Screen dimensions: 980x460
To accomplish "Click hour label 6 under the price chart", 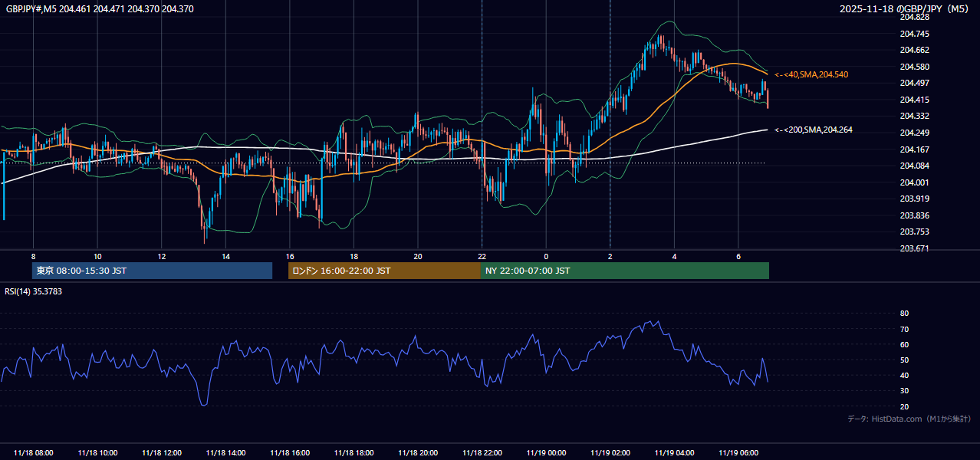I will click(x=738, y=256).
